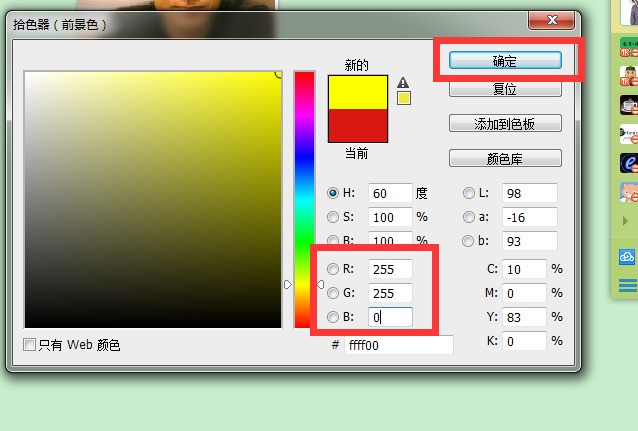Click the hex field showing ffff00
This screenshot has width=638, height=431.
[399, 345]
